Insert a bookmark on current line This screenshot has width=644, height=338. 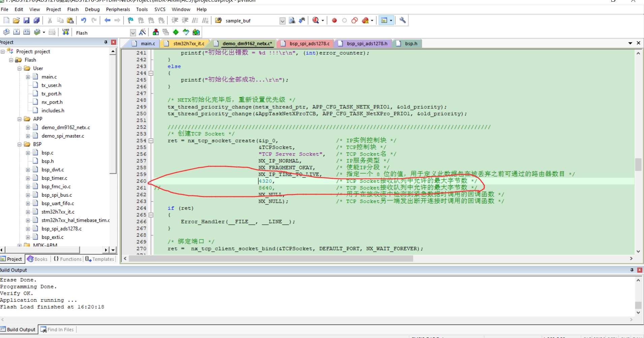point(131,21)
